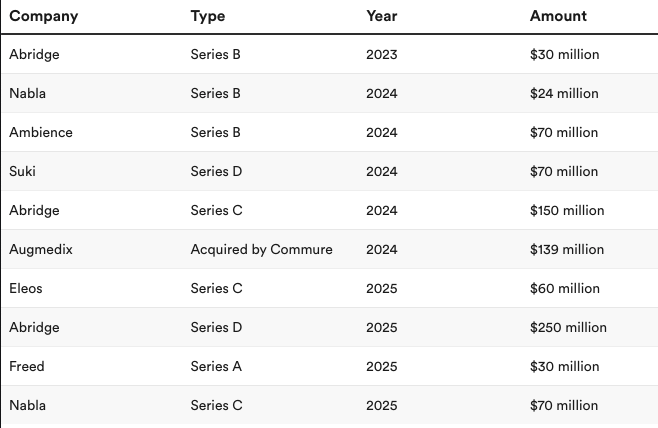
Task: Click the $250 million amount cell
Action: tap(568, 327)
